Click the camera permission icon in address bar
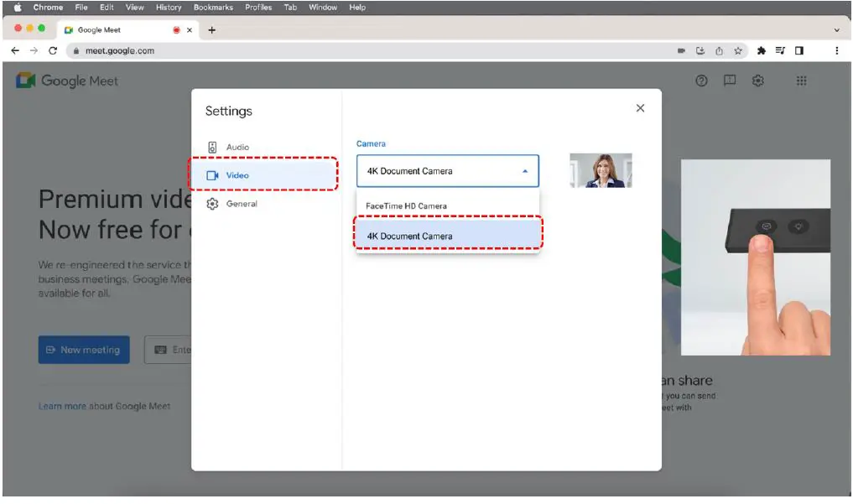Viewport: 853px width, 504px height. 681,50
